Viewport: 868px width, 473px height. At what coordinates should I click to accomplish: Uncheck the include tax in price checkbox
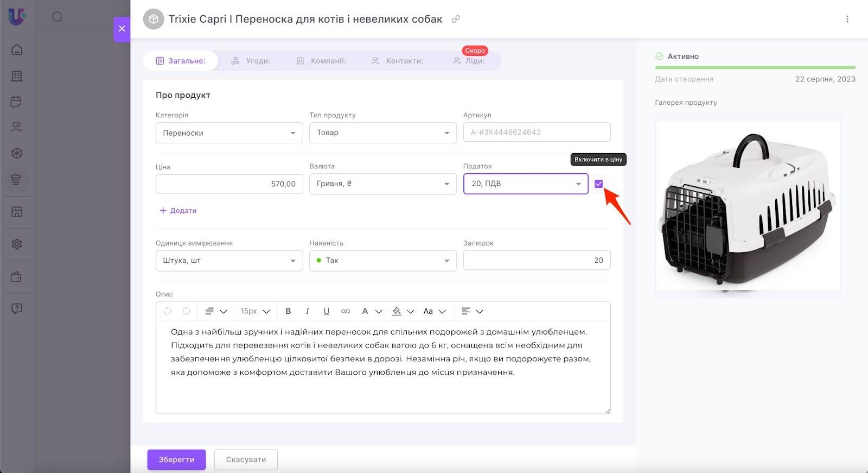click(x=598, y=184)
